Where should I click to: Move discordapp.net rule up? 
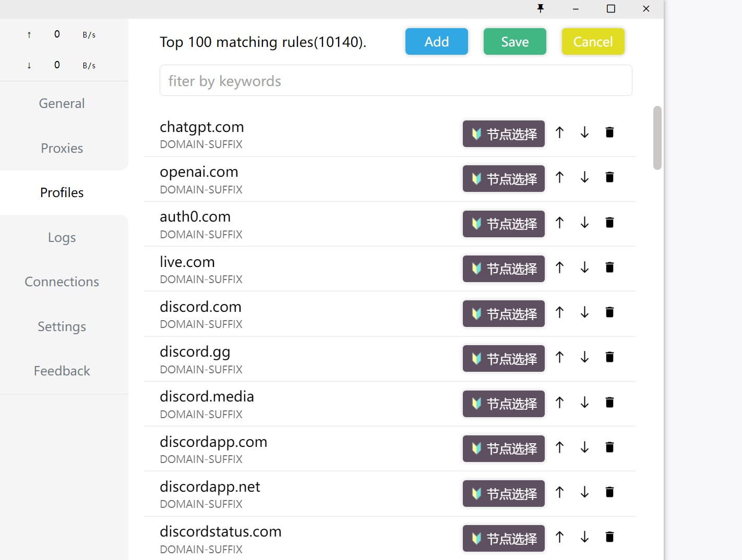[559, 492]
